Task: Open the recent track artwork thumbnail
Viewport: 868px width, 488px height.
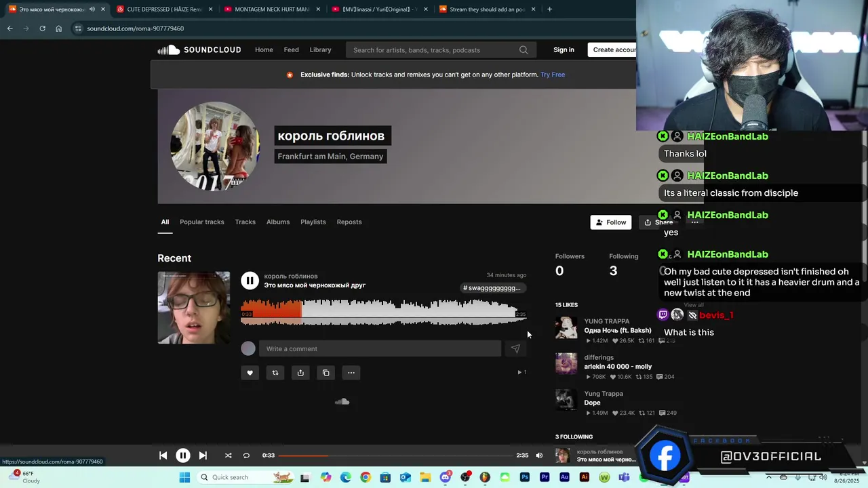Action: point(194,308)
